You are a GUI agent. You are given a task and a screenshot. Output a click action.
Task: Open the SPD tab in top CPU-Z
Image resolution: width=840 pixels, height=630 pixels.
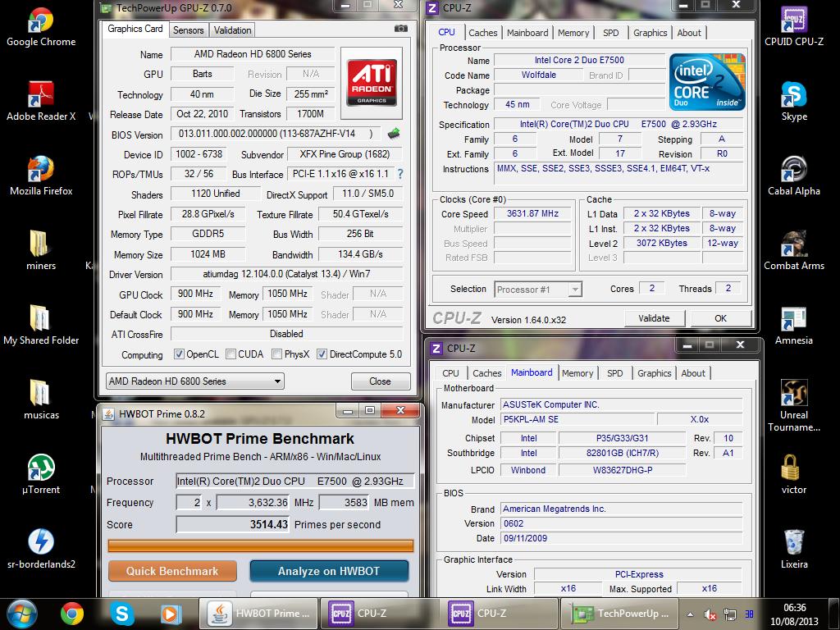[610, 33]
